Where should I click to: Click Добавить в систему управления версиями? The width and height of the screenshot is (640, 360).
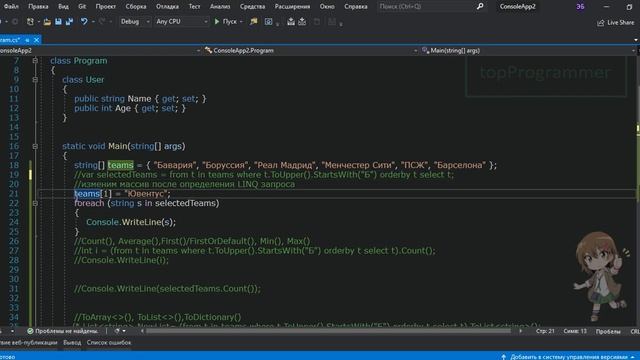[568, 357]
